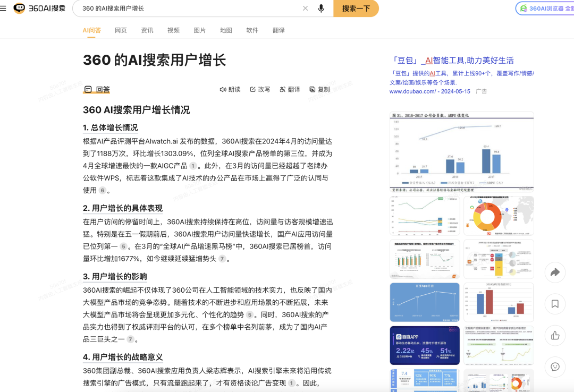The height and width of the screenshot is (392, 574).
Task: Click the bookmark floating button
Action: coord(555,304)
